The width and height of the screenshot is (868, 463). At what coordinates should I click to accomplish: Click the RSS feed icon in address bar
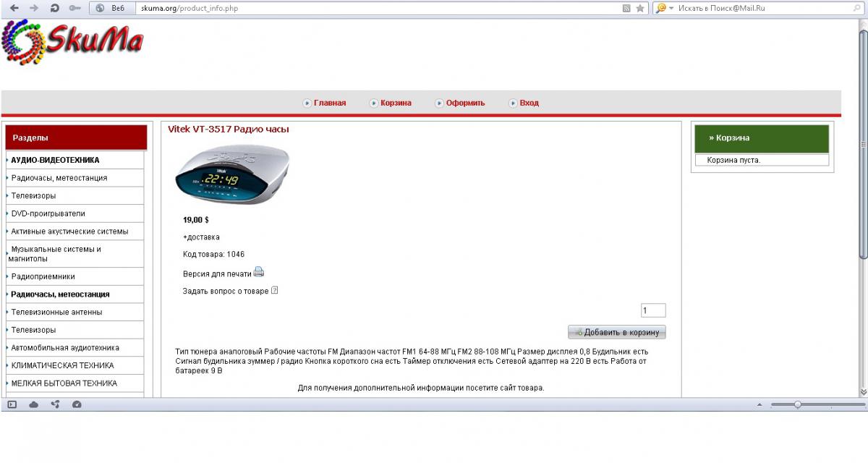click(x=626, y=9)
